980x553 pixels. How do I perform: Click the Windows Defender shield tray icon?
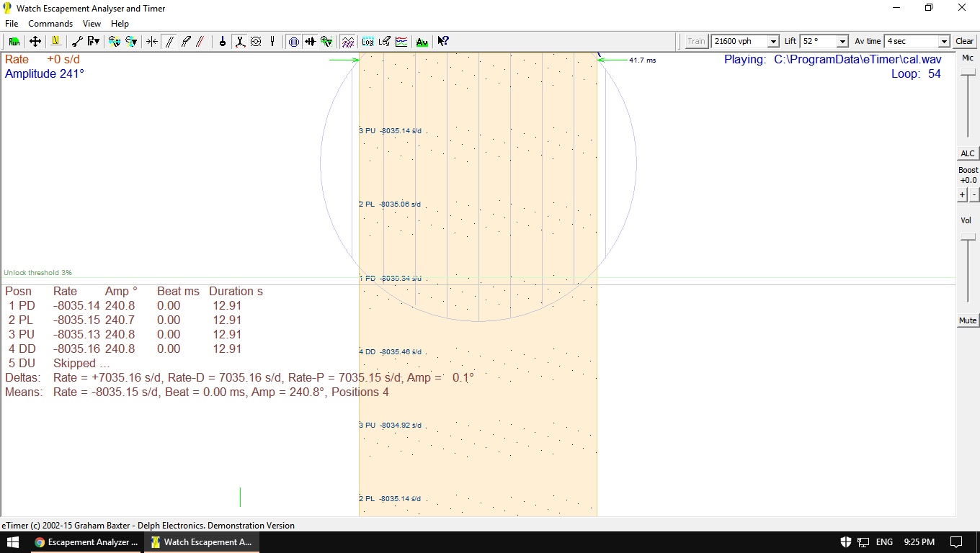pos(847,542)
